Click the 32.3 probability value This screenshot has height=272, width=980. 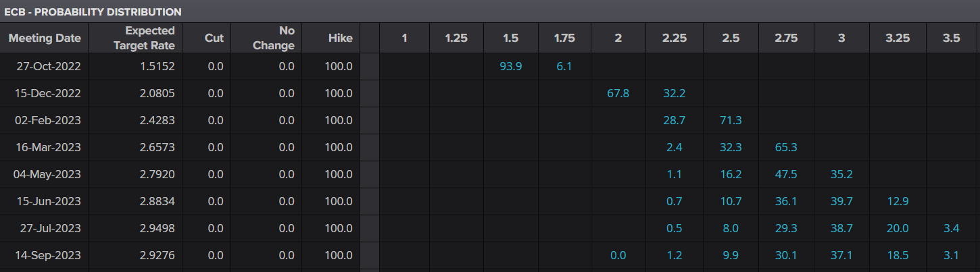point(731,147)
